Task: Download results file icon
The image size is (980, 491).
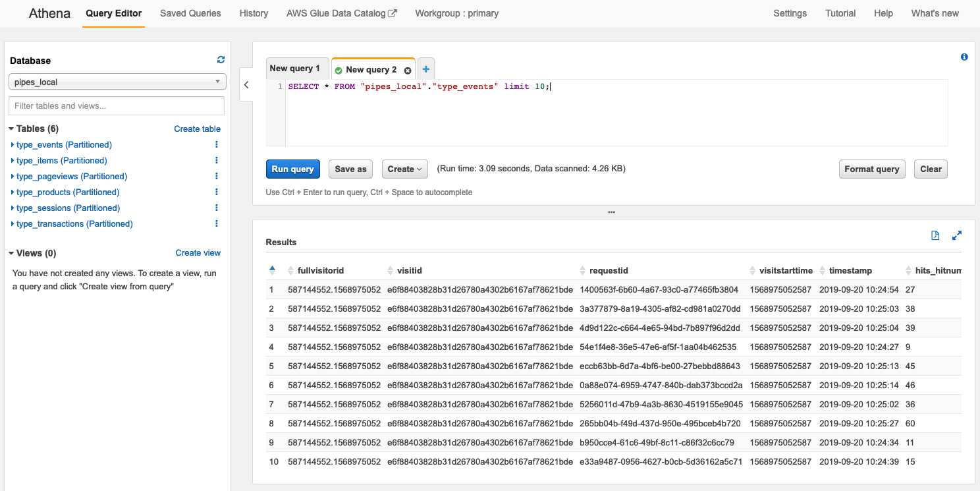Action: (935, 236)
